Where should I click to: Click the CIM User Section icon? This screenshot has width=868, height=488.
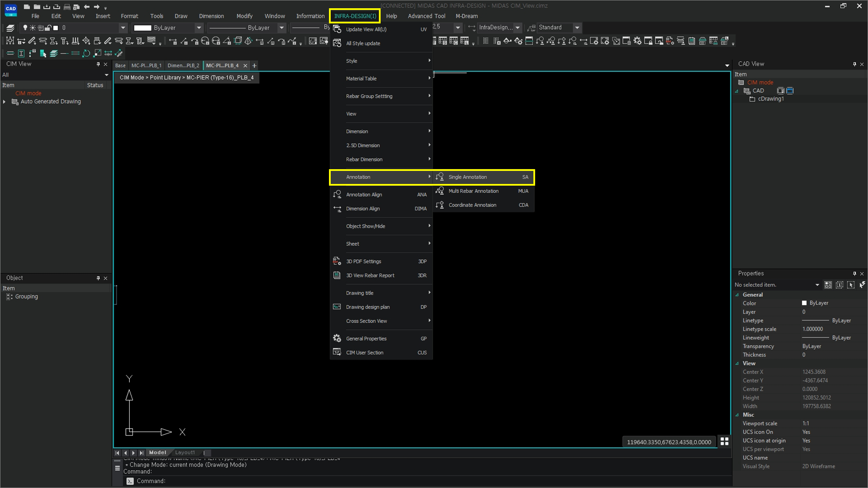337,352
